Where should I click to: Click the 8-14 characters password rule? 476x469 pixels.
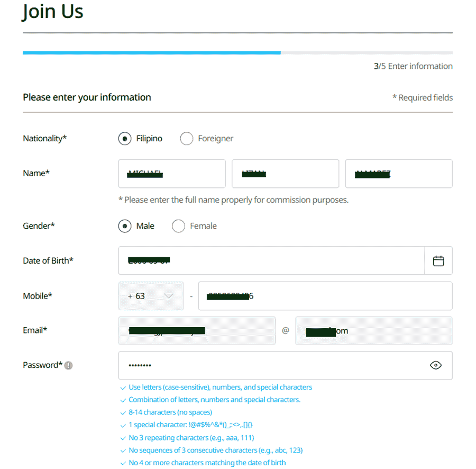[x=170, y=412]
